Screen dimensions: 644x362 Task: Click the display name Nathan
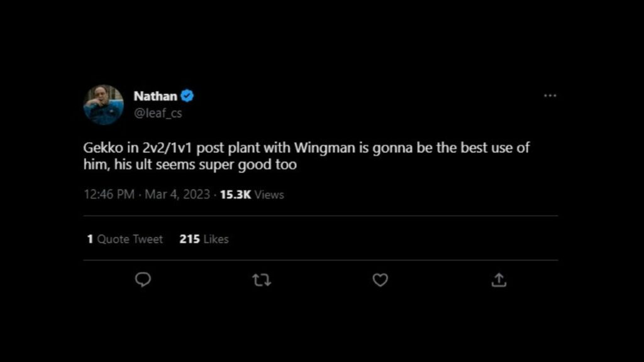155,96
